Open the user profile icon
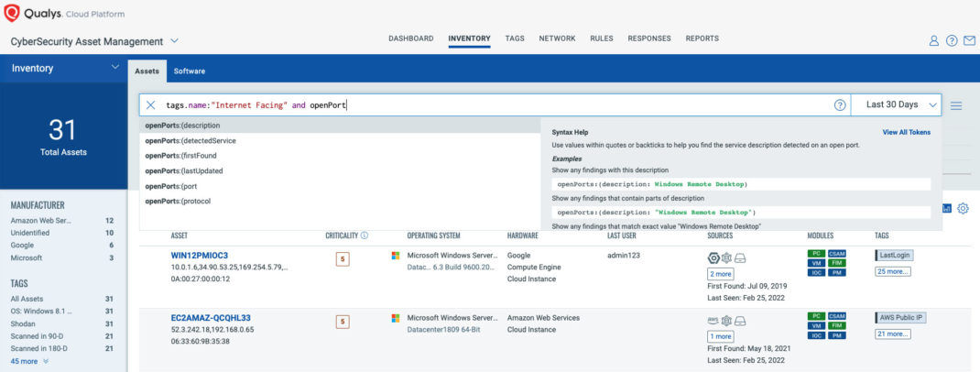 pos(934,40)
